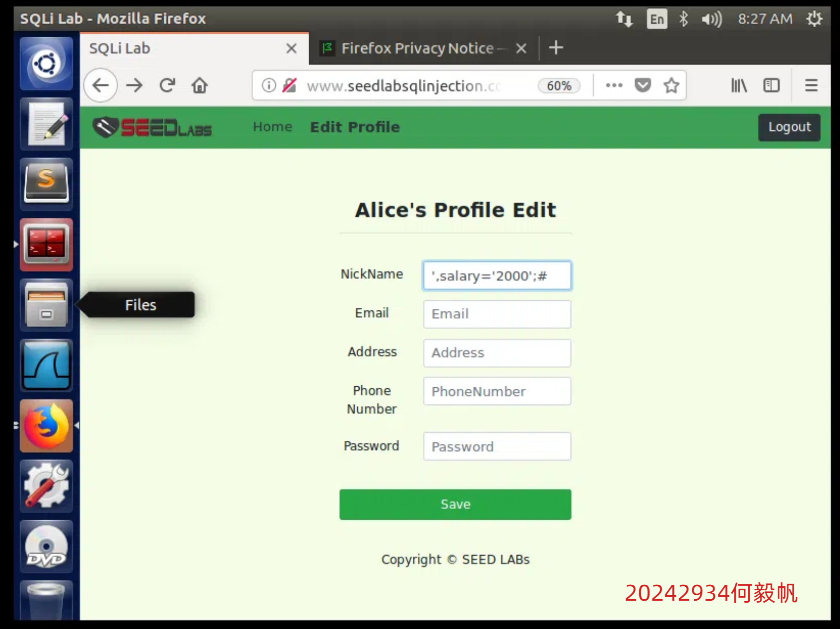The width and height of the screenshot is (840, 629).
Task: Switch to the SQLi Lab tab
Action: 194,48
